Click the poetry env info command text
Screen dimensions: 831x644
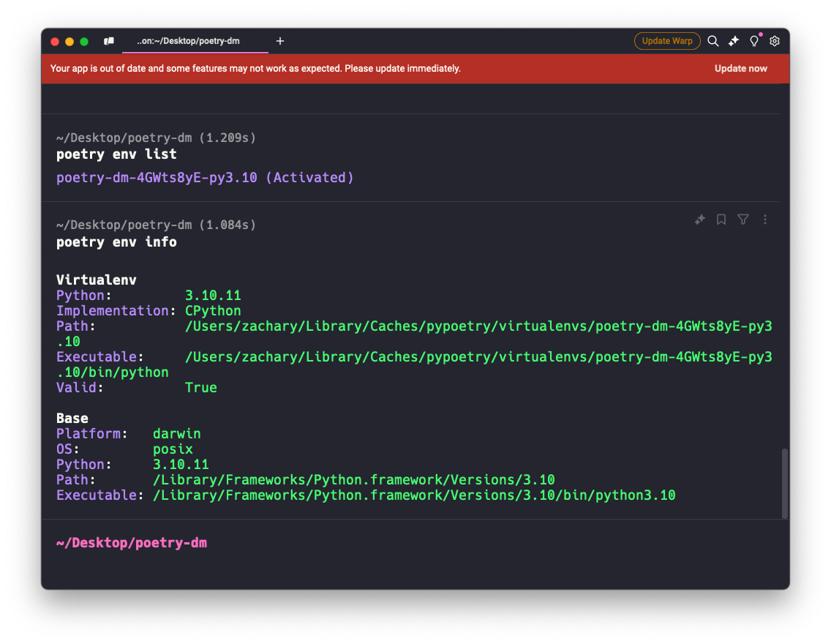(116, 241)
